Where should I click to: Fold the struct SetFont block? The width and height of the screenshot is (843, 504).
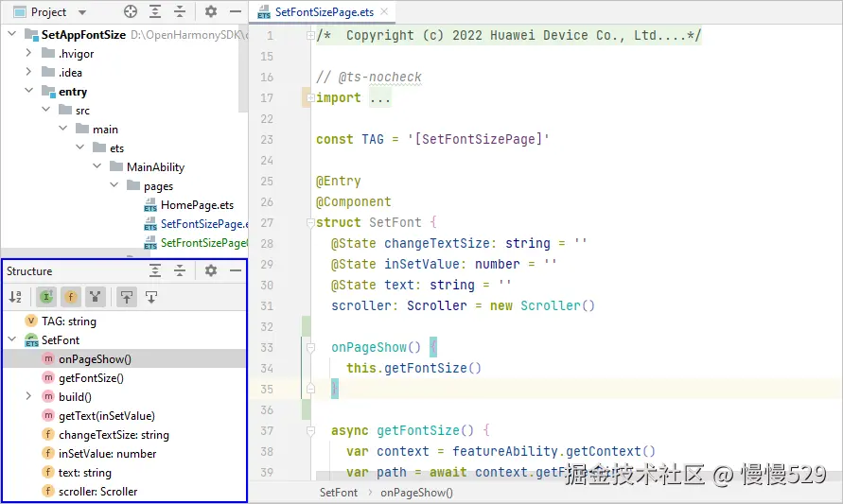[310, 222]
